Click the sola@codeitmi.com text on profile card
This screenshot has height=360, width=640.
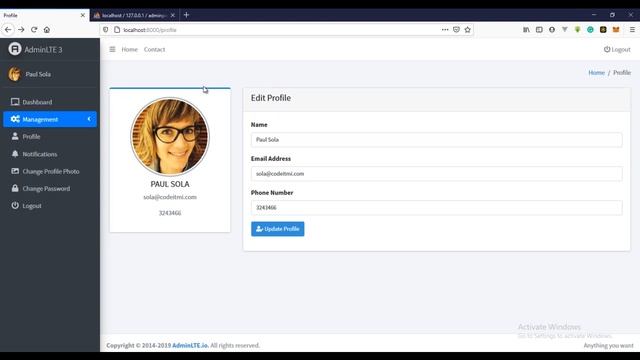pos(170,197)
